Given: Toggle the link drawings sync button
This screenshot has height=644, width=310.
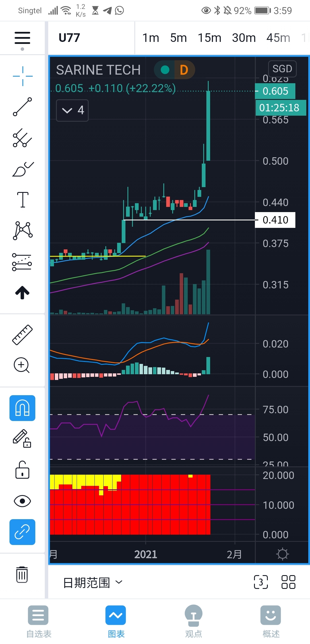Looking at the screenshot, I should click(x=22, y=532).
